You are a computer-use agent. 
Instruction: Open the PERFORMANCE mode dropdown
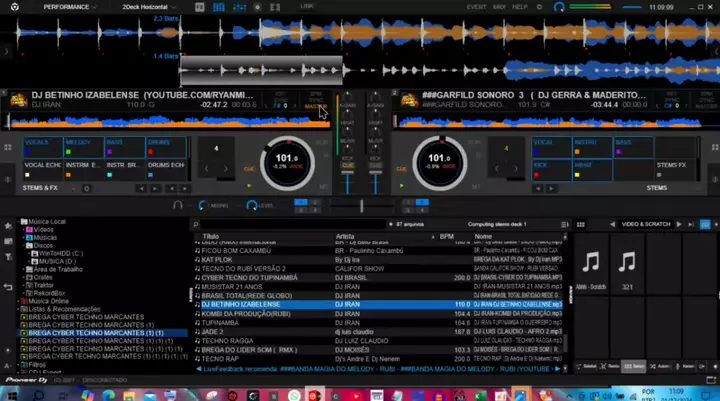[68, 6]
